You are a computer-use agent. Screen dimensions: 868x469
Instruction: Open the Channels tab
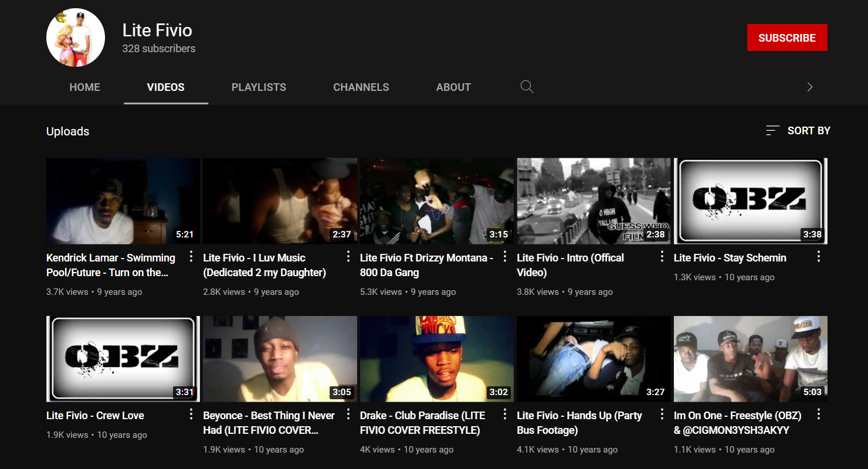tap(361, 87)
